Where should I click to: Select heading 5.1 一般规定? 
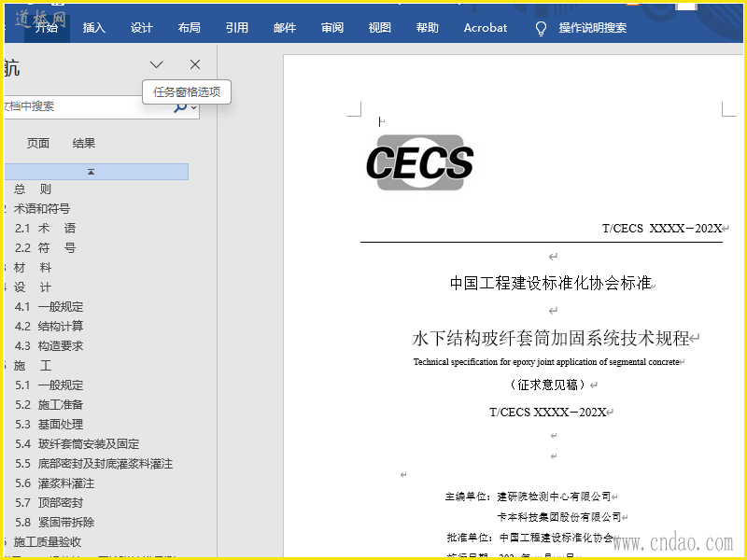click(49, 385)
